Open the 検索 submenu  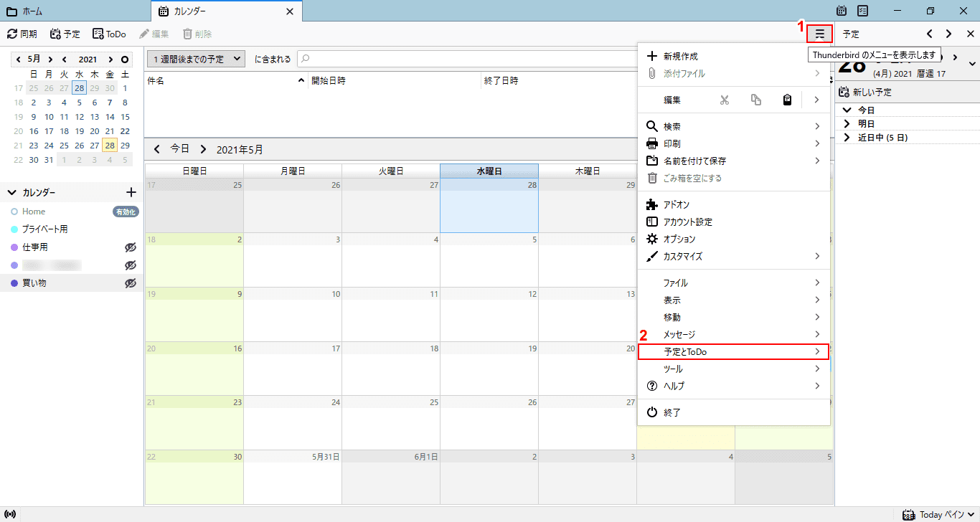(x=734, y=126)
